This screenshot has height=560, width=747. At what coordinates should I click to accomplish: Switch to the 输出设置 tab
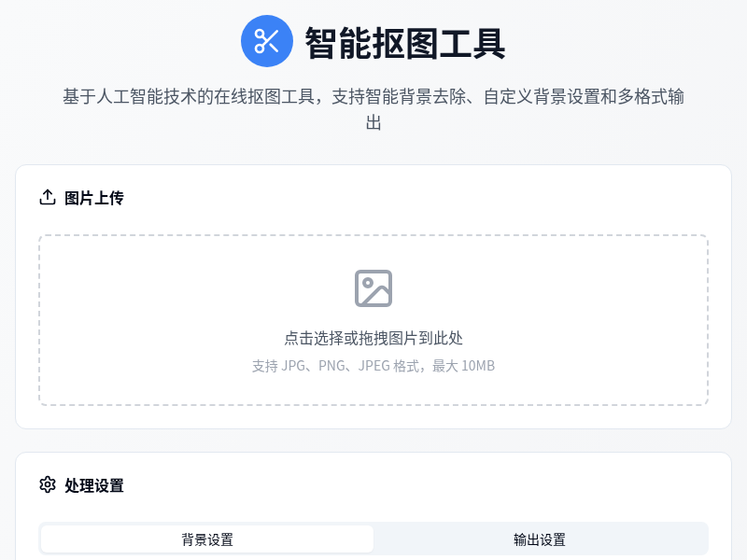point(542,539)
